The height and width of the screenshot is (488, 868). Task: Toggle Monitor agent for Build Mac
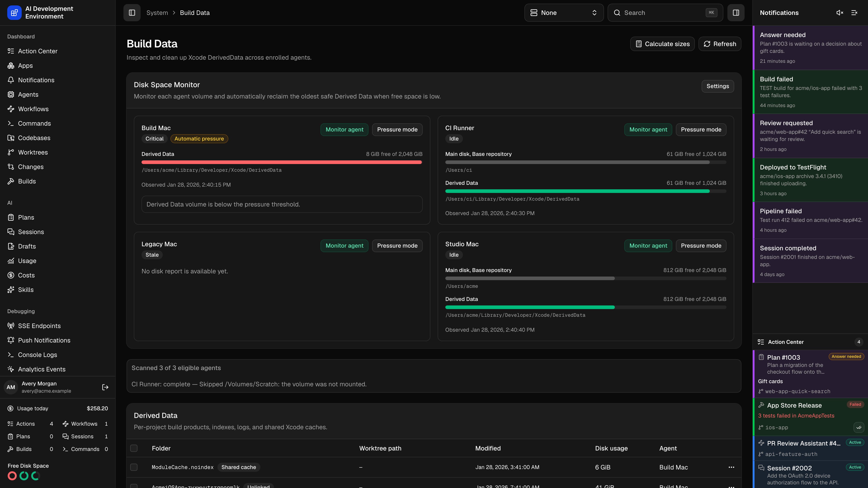(344, 130)
